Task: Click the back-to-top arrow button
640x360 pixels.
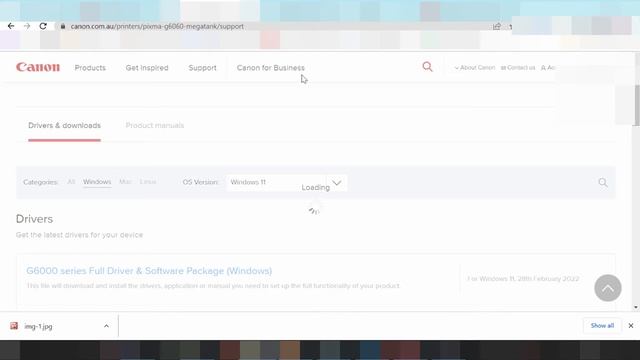Action: (608, 288)
